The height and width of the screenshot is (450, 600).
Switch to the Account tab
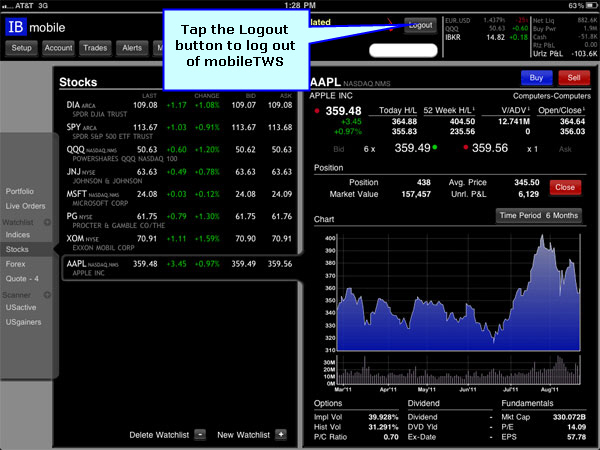coord(58,48)
